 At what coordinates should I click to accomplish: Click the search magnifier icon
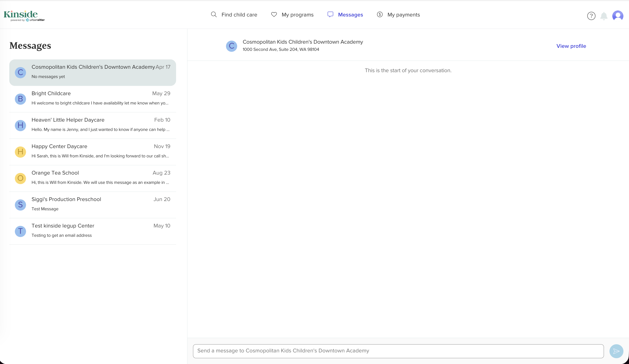point(214,14)
